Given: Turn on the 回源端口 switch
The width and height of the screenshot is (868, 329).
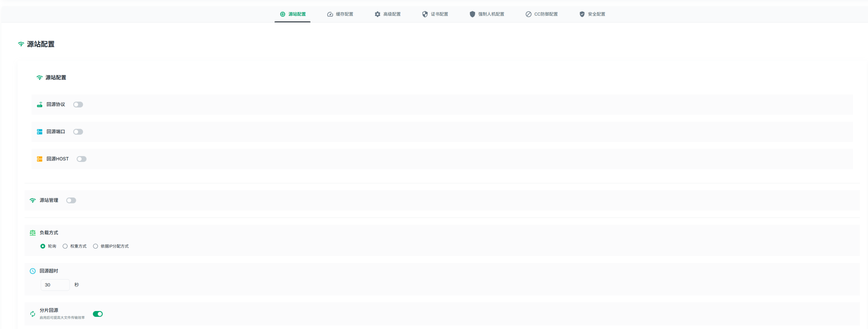Looking at the screenshot, I should pyautogui.click(x=78, y=132).
